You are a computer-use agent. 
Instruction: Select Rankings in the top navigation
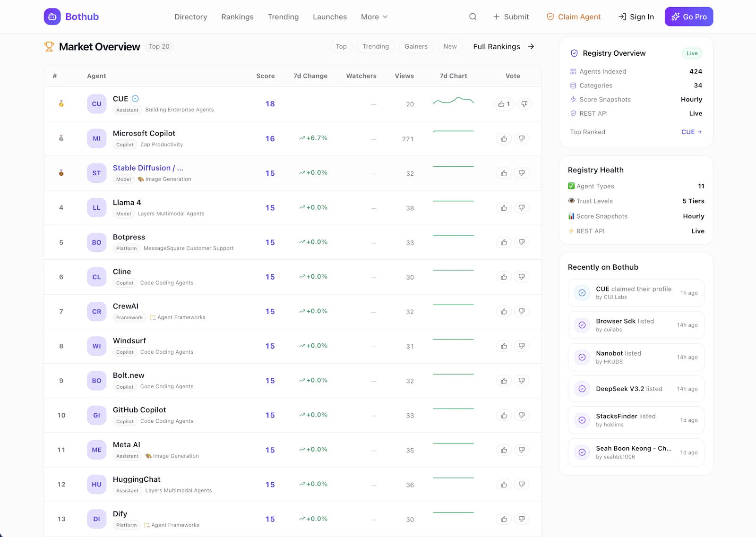pyautogui.click(x=238, y=17)
